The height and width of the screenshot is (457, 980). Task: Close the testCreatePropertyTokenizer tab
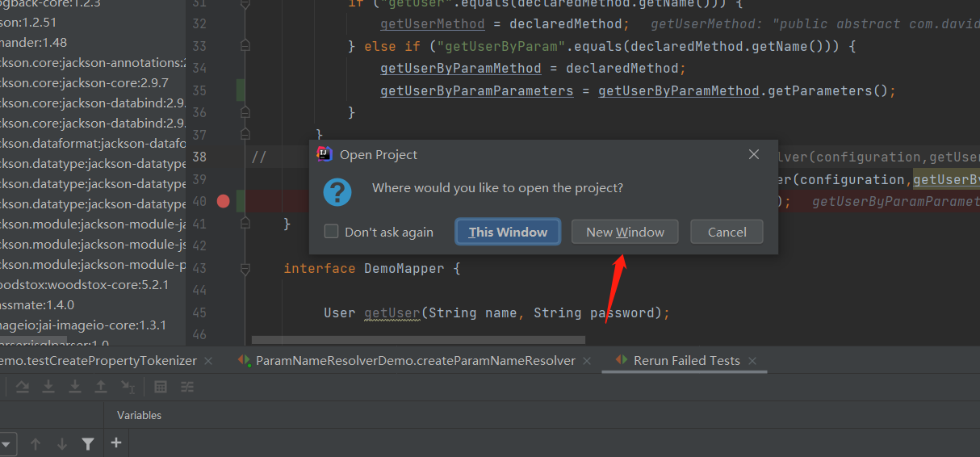tap(208, 361)
